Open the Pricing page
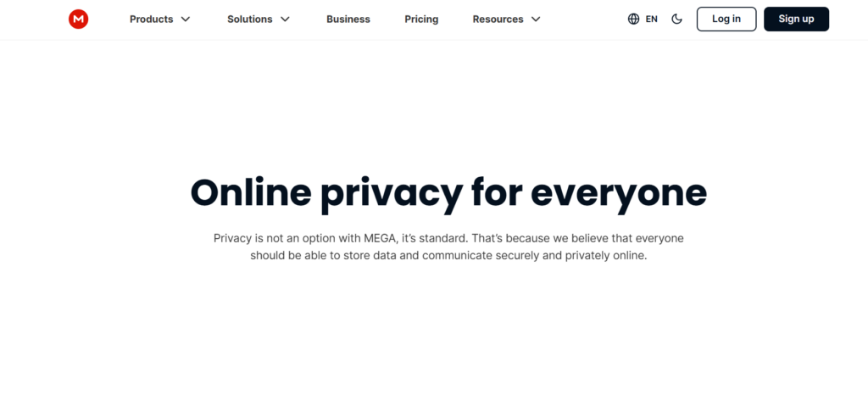Screen dimensions: 868x394 (421, 19)
